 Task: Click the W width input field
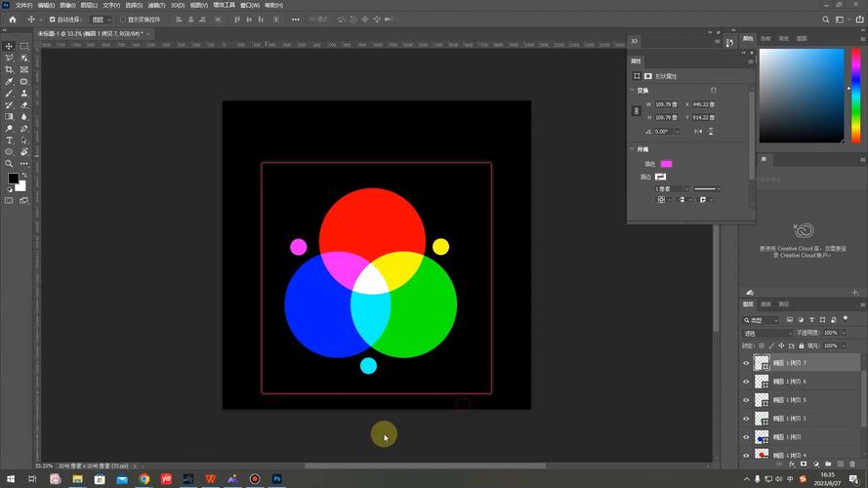tap(666, 104)
